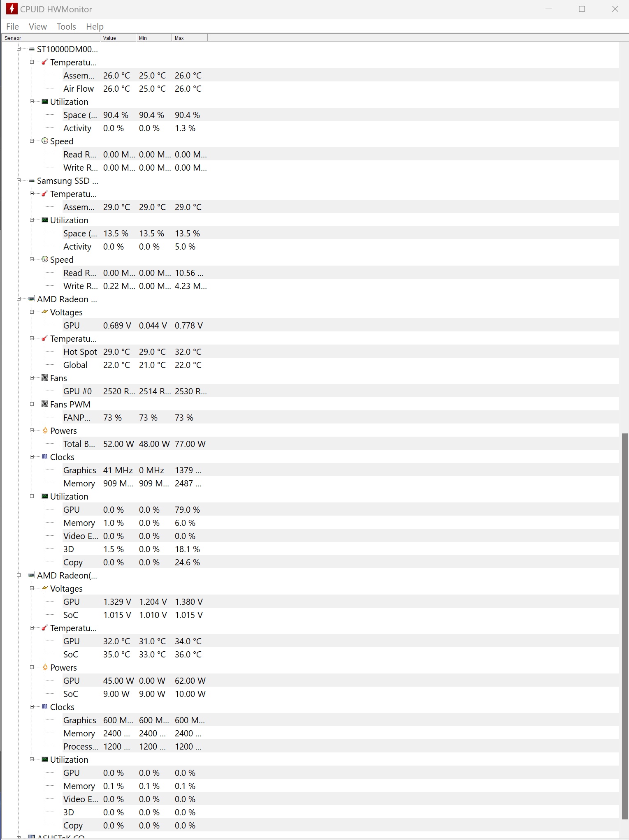Screen dimensions: 629x840
Task: Collapse ST10000DM00 Utilization group
Action: tap(32, 102)
